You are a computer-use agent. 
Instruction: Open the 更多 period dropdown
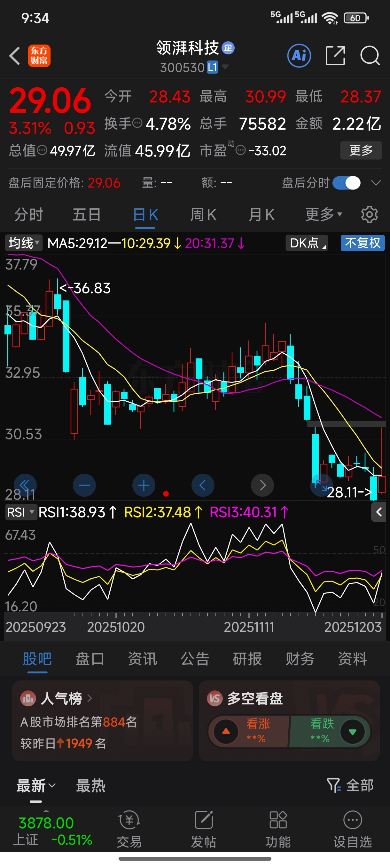coord(324,215)
